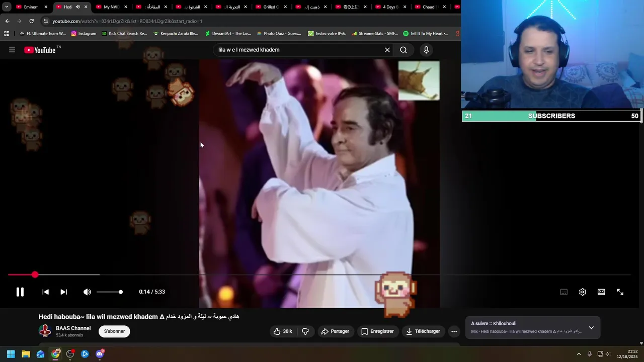Switch to the Eminem tab
This screenshot has width=644, height=362.
click(x=30, y=7)
